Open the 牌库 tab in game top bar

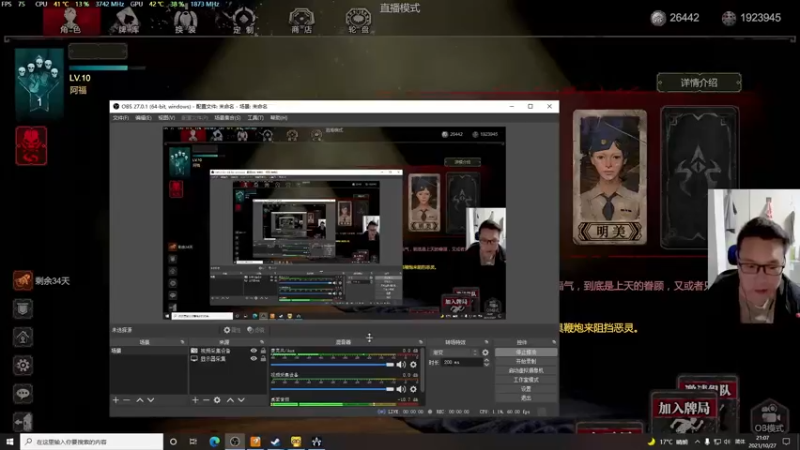pos(128,21)
